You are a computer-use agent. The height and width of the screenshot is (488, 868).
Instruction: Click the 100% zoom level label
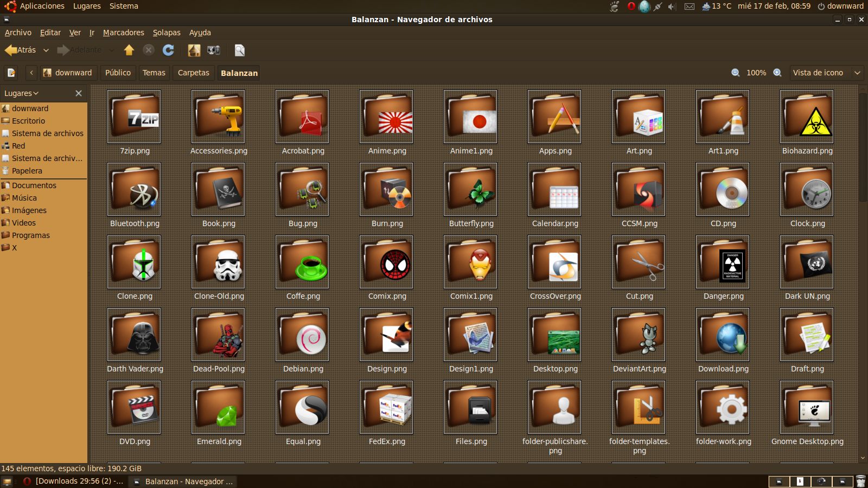(756, 73)
